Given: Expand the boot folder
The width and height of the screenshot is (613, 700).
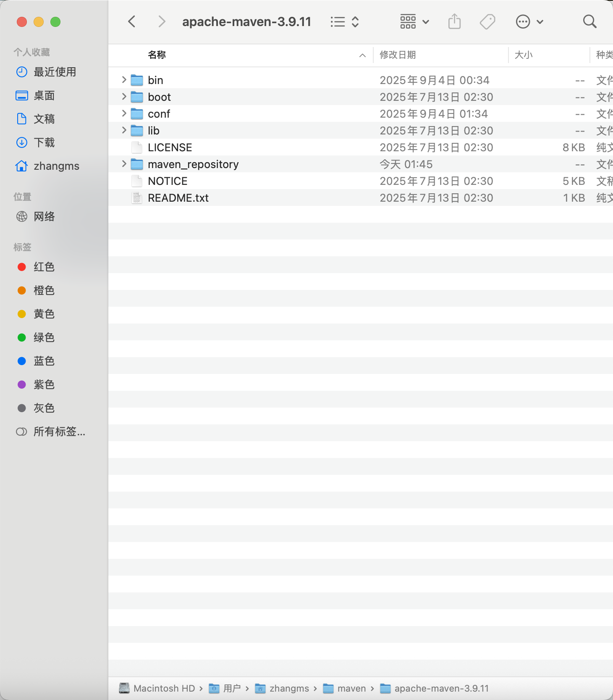Looking at the screenshot, I should coord(124,96).
